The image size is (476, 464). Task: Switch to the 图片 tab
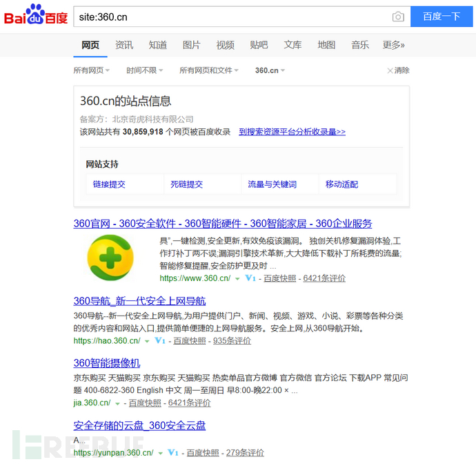[191, 45]
